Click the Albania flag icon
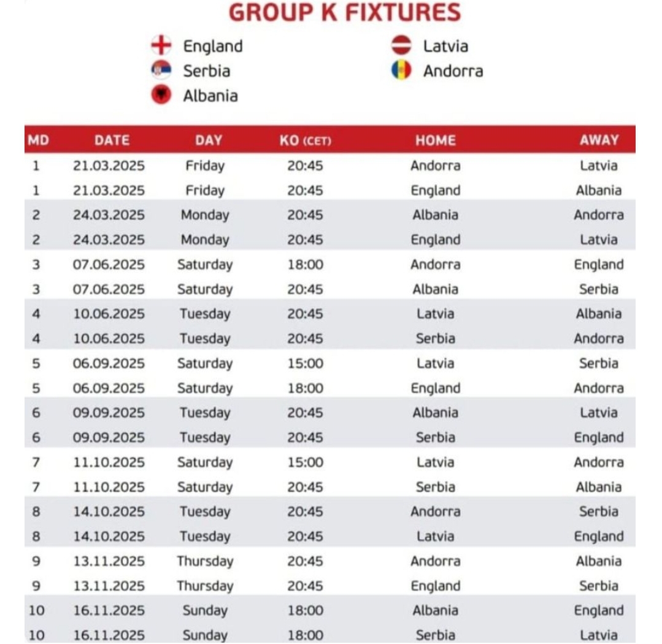The width and height of the screenshot is (662, 644). pos(161,95)
